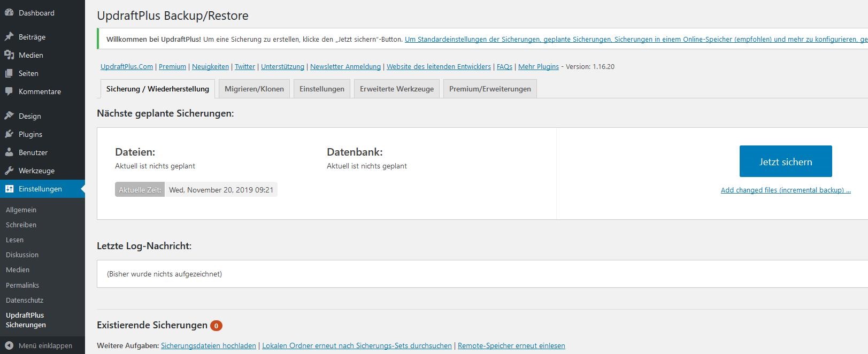The height and width of the screenshot is (354, 868).
Task: Click the Medien media icon
Action: pos(9,55)
